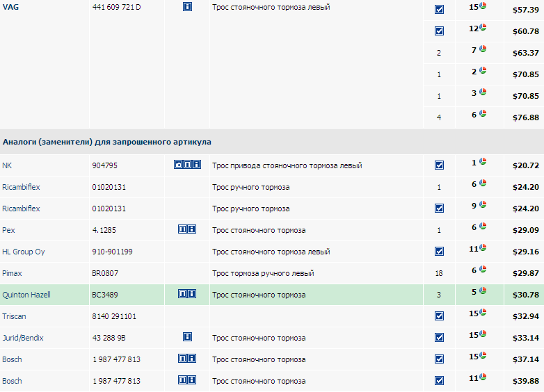544x392 pixels.
Task: Select part number BC3489
Action: click(x=105, y=295)
